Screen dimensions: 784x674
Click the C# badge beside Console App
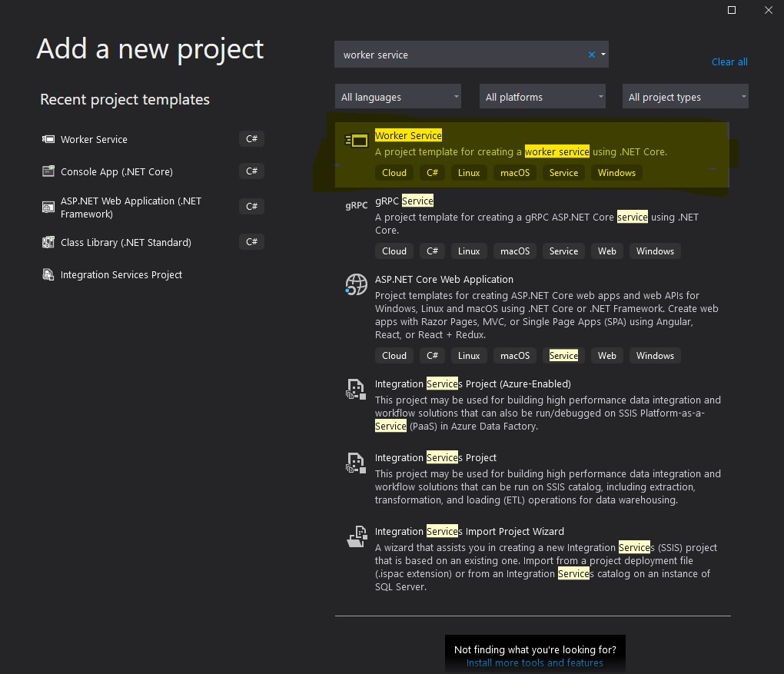(x=251, y=171)
